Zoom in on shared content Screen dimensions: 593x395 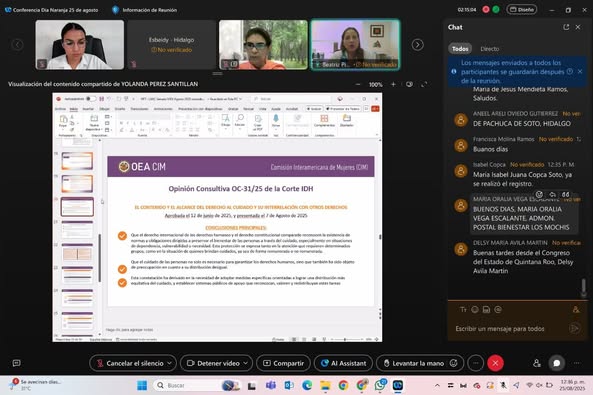(393, 84)
